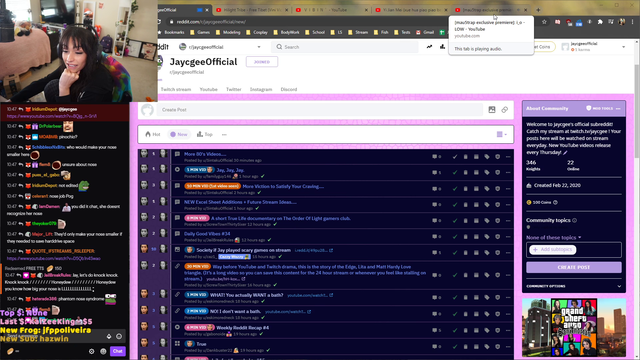Click shield icon on 'Society if Jay played scary games' post
Image resolution: width=640 pixels, height=360 pixels.
pos(497,253)
